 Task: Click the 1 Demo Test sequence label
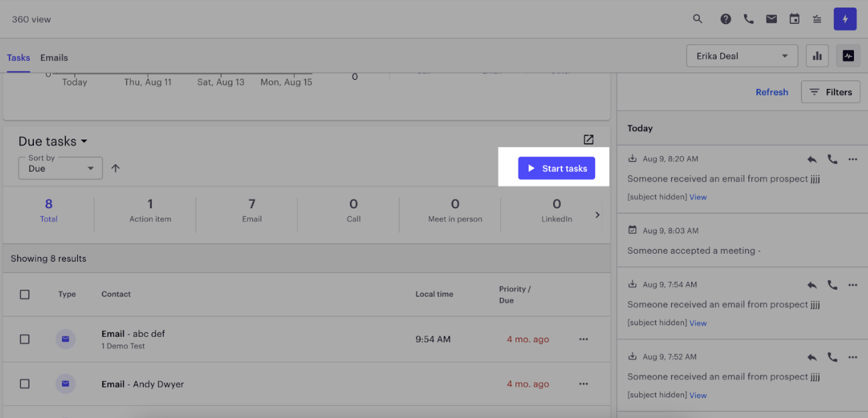tap(123, 346)
